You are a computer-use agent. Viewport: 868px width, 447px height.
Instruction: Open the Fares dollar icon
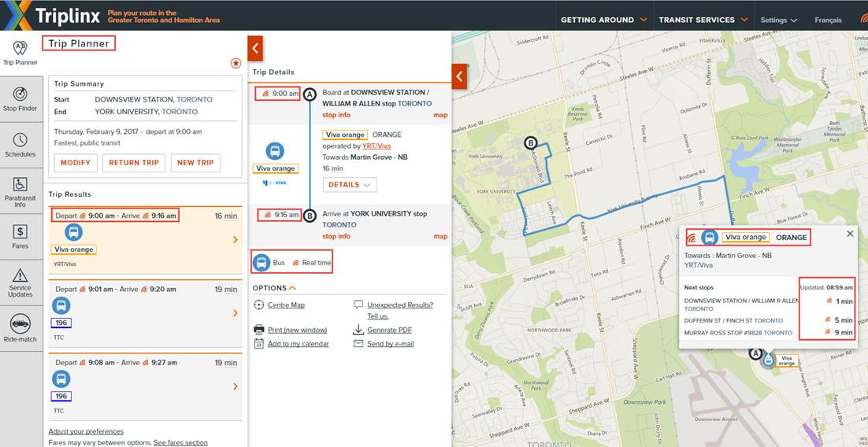(x=20, y=231)
